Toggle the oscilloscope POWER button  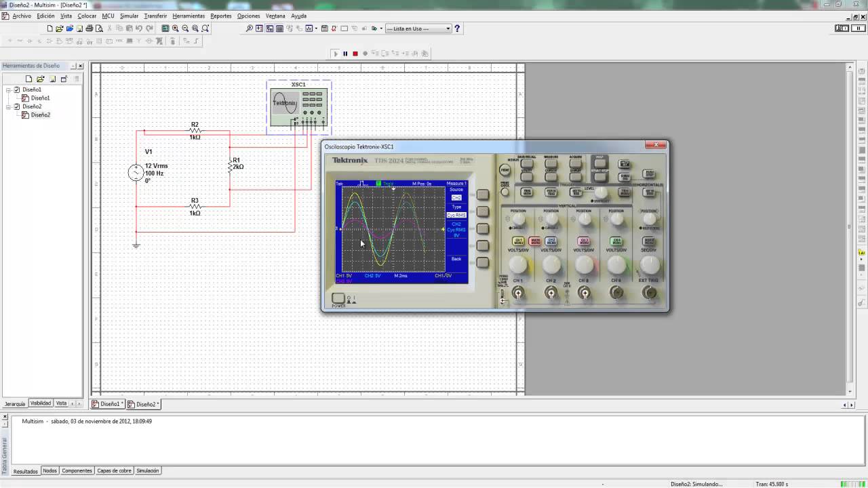tap(338, 298)
